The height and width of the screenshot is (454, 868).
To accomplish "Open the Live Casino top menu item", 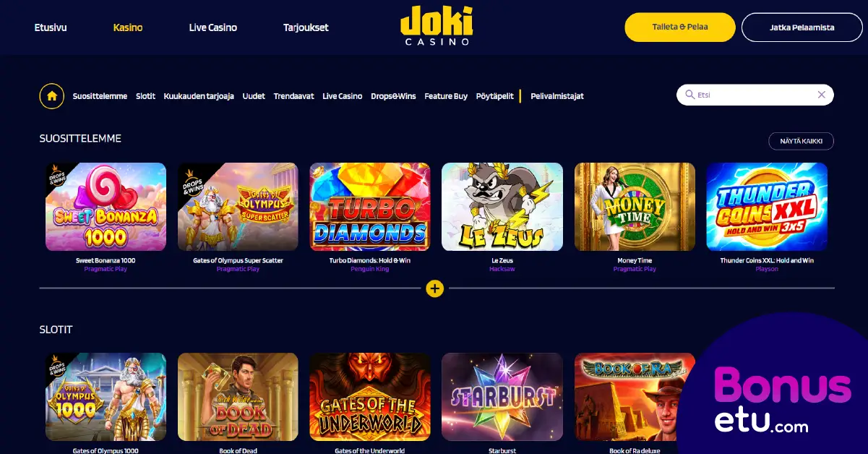I will pyautogui.click(x=213, y=27).
